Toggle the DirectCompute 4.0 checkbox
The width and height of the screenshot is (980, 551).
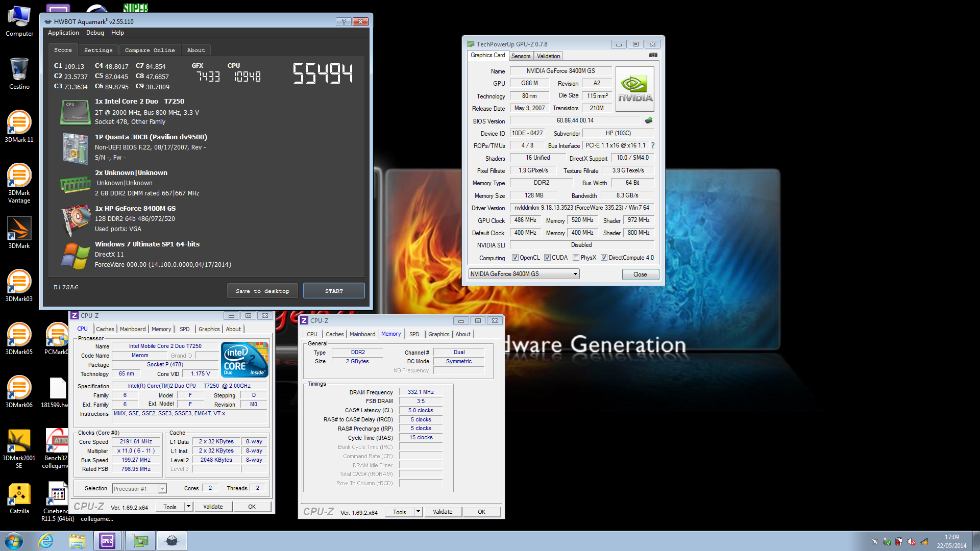pyautogui.click(x=604, y=258)
